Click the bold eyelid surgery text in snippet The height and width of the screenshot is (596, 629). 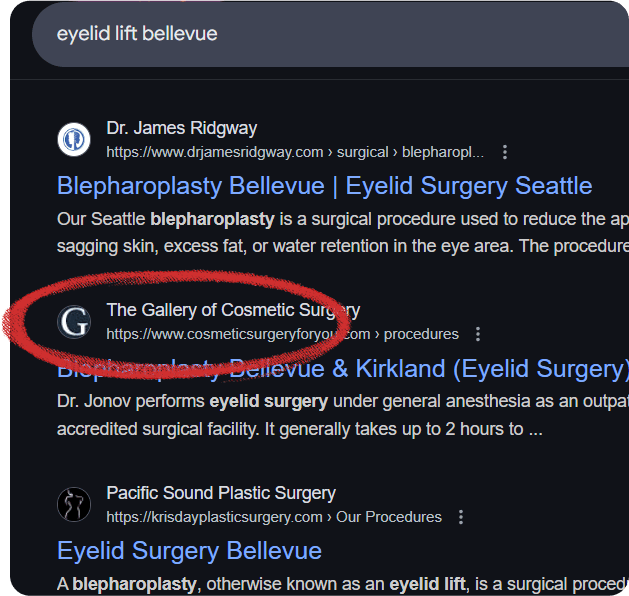point(269,401)
